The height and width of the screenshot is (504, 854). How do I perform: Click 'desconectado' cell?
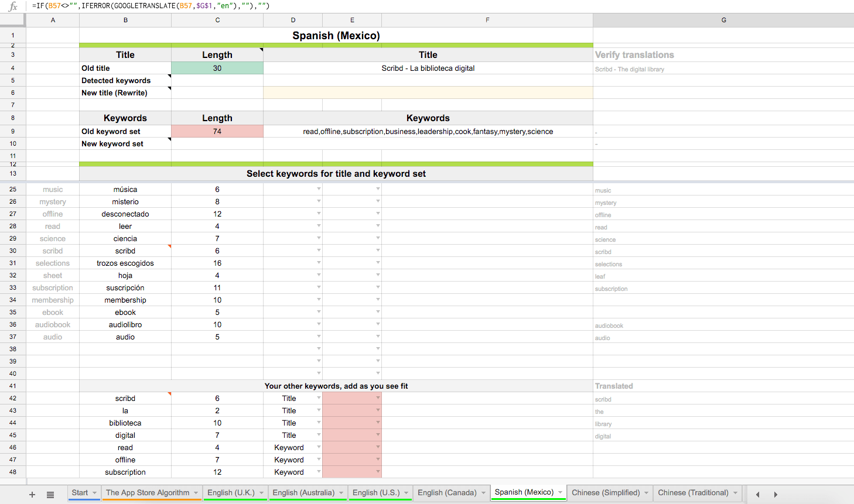pos(125,214)
